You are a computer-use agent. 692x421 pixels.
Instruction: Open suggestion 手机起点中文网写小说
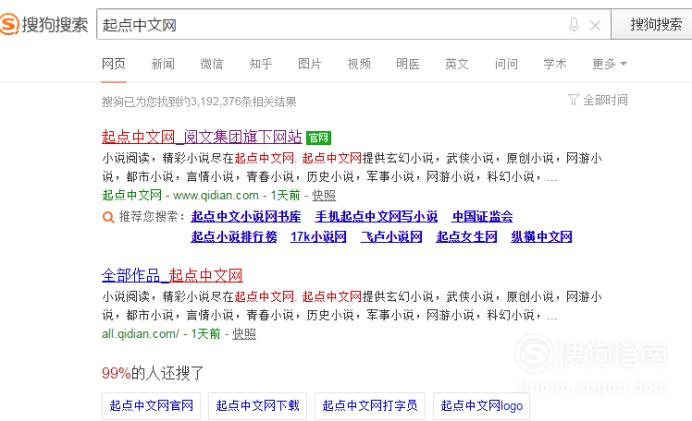coord(376,217)
